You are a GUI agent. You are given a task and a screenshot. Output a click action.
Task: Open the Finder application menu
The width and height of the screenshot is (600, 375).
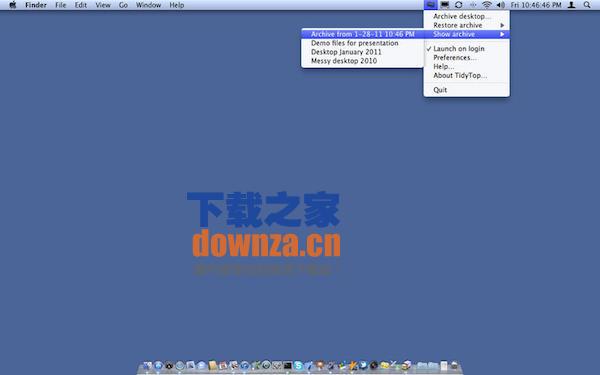[36, 5]
